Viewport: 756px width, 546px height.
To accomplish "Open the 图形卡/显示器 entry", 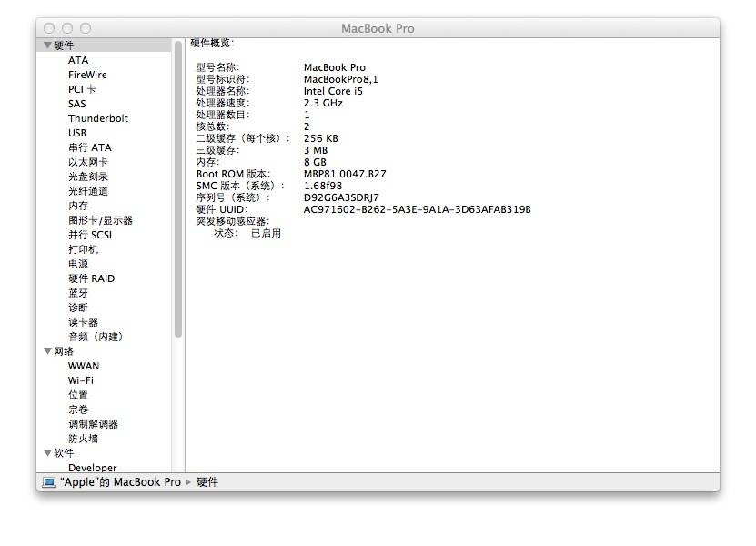I will click(100, 220).
